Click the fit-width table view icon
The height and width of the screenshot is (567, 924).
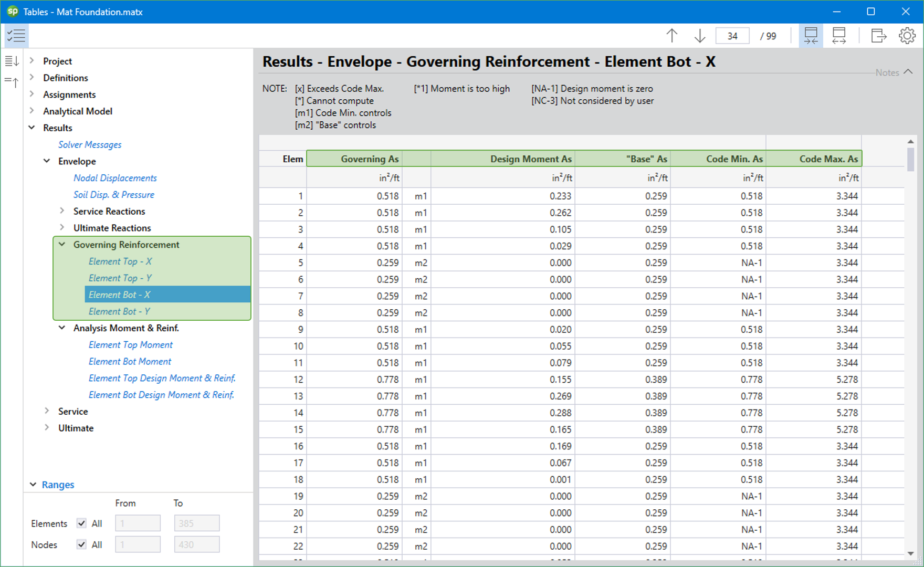point(839,36)
